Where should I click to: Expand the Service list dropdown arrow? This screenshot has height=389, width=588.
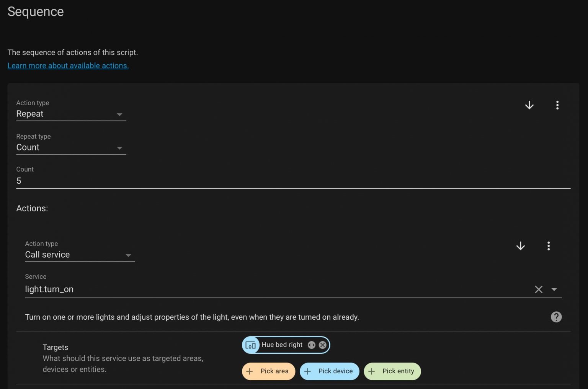coord(554,289)
